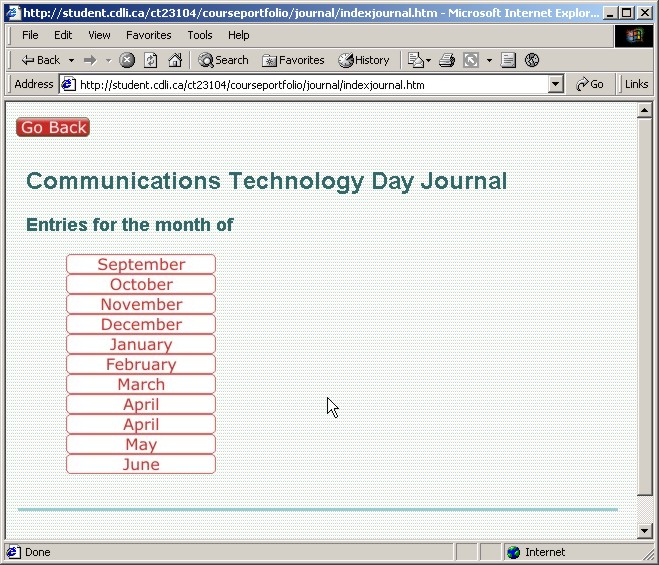Open the January journal entries
Screen dimensions: 659x565
point(141,344)
